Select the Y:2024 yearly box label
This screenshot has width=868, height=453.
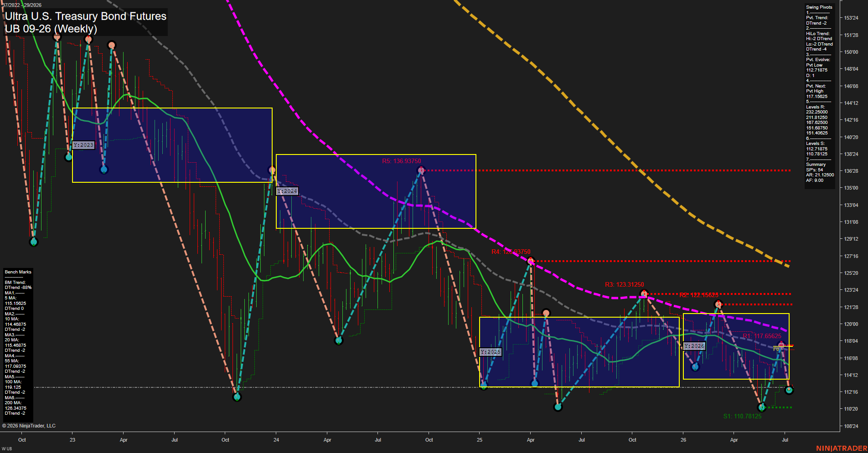(288, 191)
